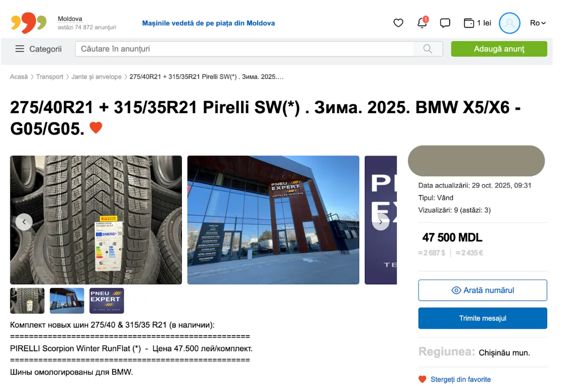Show previous photo with left arrow
The image size is (582, 392).
click(24, 222)
